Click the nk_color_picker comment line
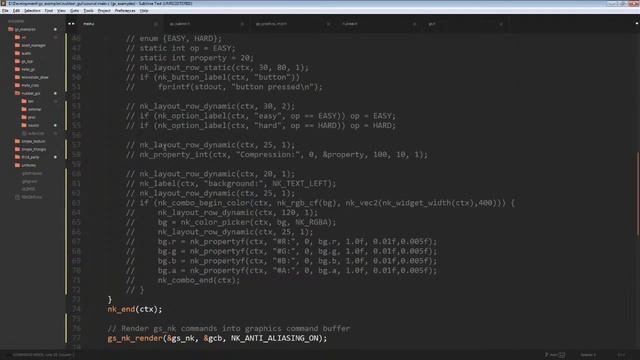The width and height of the screenshot is (640, 360). click(231, 222)
